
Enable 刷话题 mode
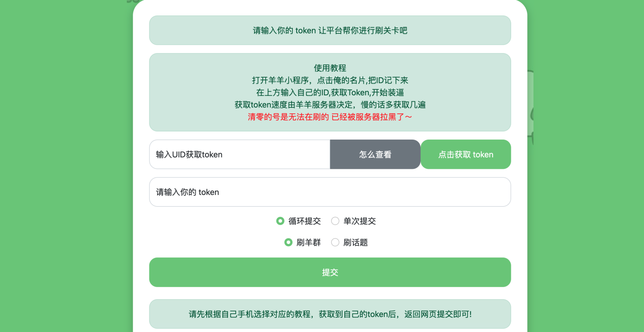click(335, 242)
